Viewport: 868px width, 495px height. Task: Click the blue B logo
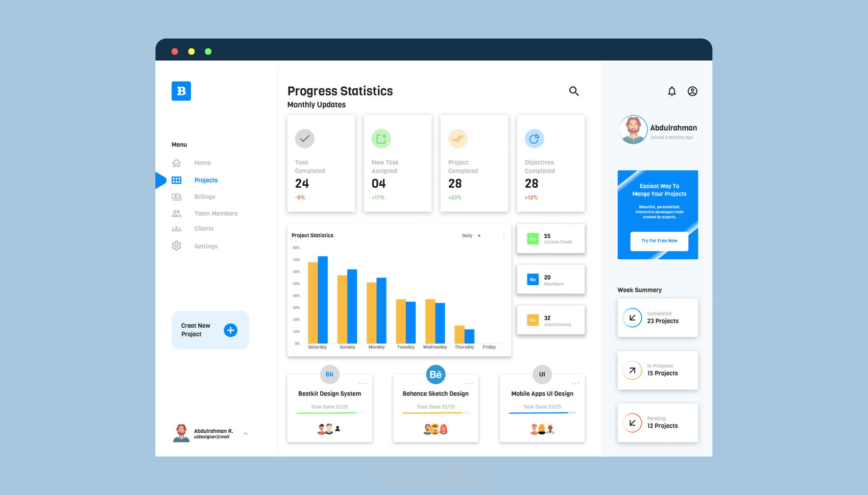[x=181, y=91]
